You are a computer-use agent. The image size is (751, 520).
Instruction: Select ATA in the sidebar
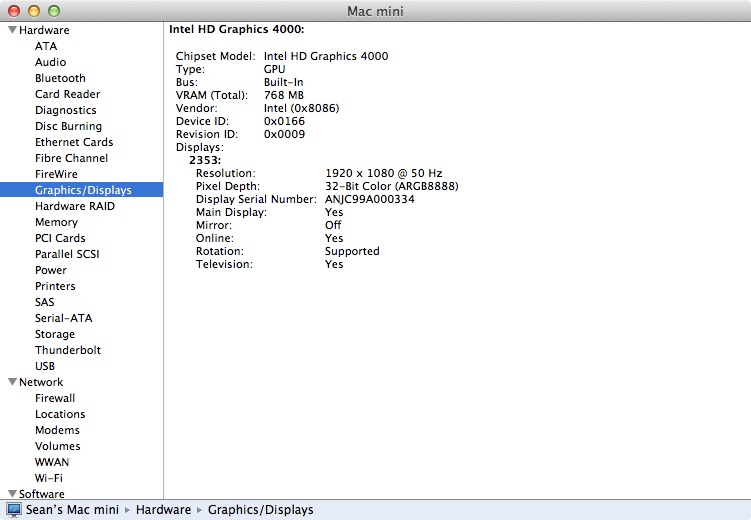tap(46, 46)
